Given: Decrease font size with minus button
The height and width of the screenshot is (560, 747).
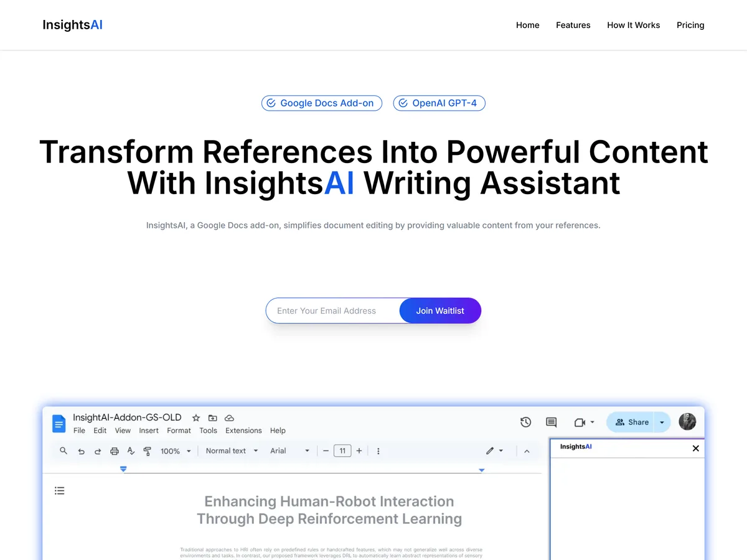Looking at the screenshot, I should 326,451.
